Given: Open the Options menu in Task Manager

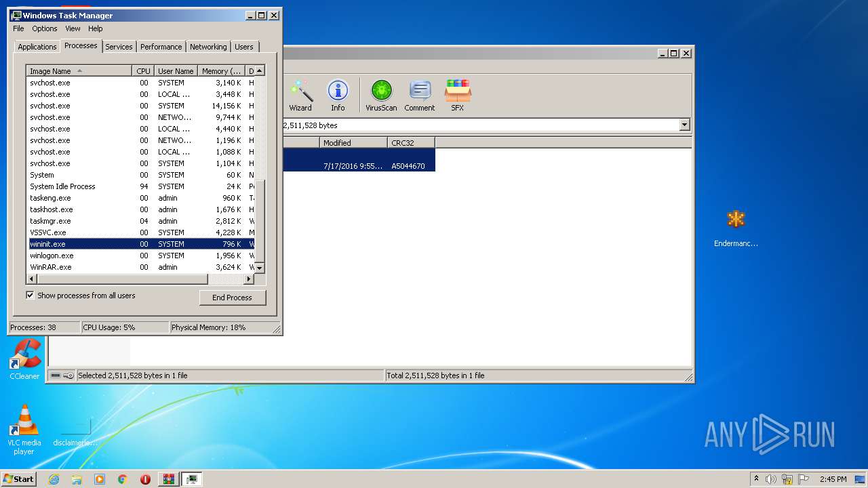Looking at the screenshot, I should point(45,28).
